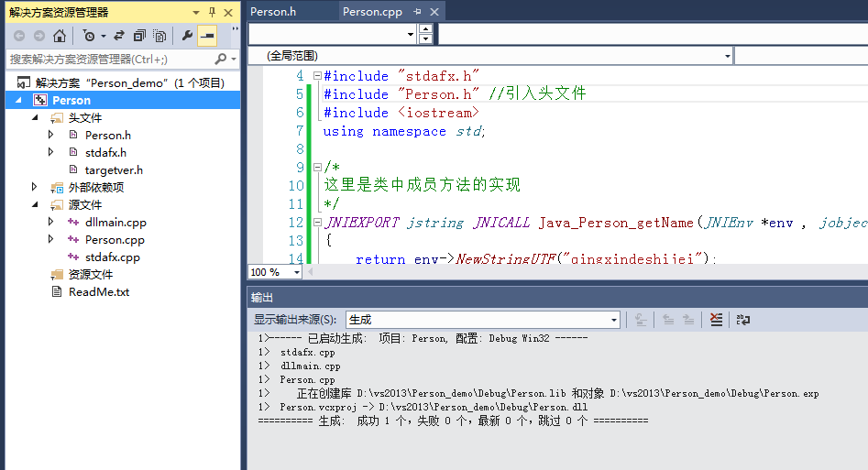Viewport: 868px width, 470px height.
Task: Click the Collapse All icon in Solution Explorer
Action: [x=139, y=36]
